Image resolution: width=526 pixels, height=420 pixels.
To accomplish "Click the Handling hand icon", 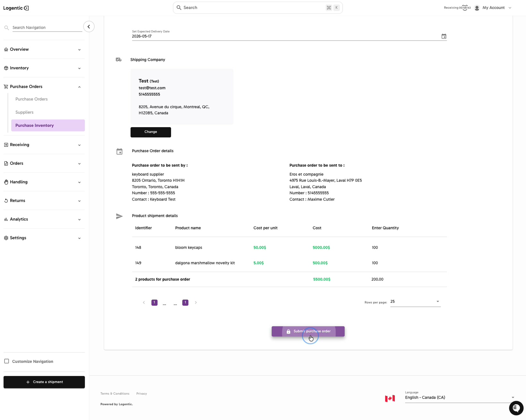I will tap(6, 182).
